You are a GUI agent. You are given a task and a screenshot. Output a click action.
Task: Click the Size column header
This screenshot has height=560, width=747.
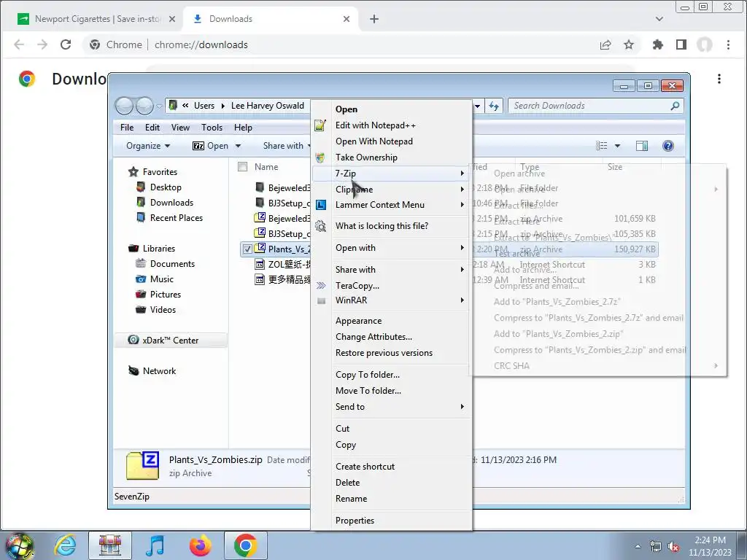pos(614,167)
